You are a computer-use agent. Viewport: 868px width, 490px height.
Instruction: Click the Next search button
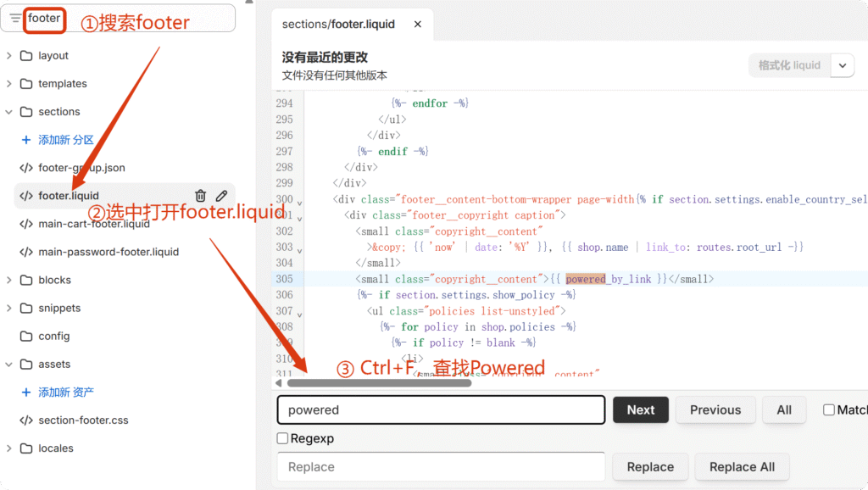pyautogui.click(x=640, y=409)
